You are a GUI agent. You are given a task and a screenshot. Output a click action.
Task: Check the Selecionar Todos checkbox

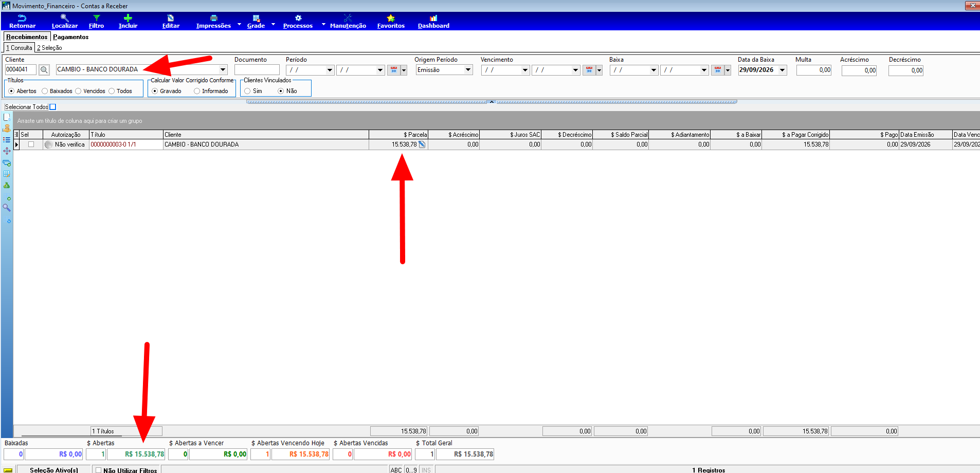pyautogui.click(x=52, y=107)
